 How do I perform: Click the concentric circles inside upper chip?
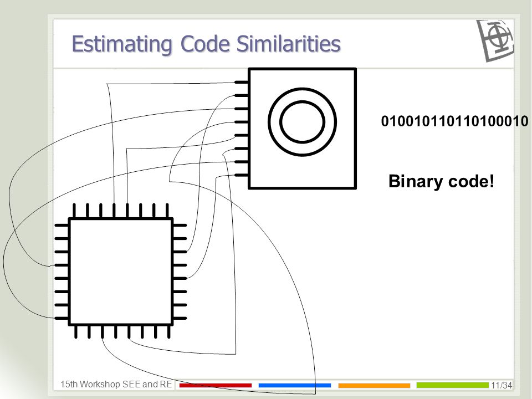(302, 122)
